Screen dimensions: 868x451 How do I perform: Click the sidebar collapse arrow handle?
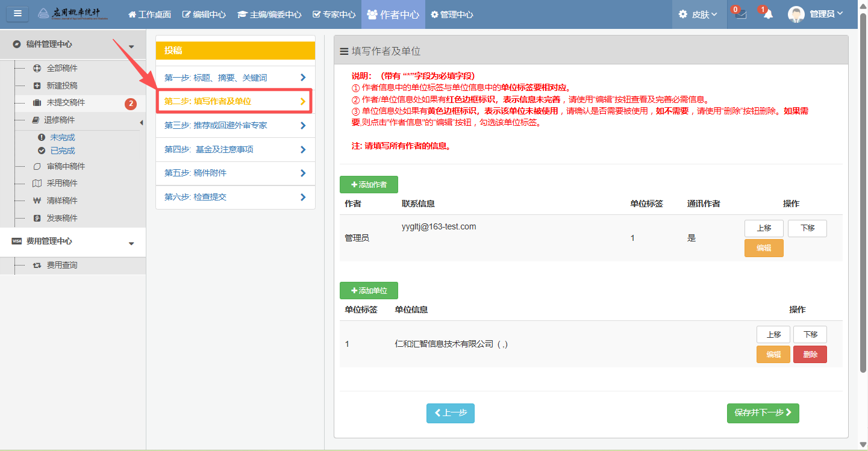[142, 123]
